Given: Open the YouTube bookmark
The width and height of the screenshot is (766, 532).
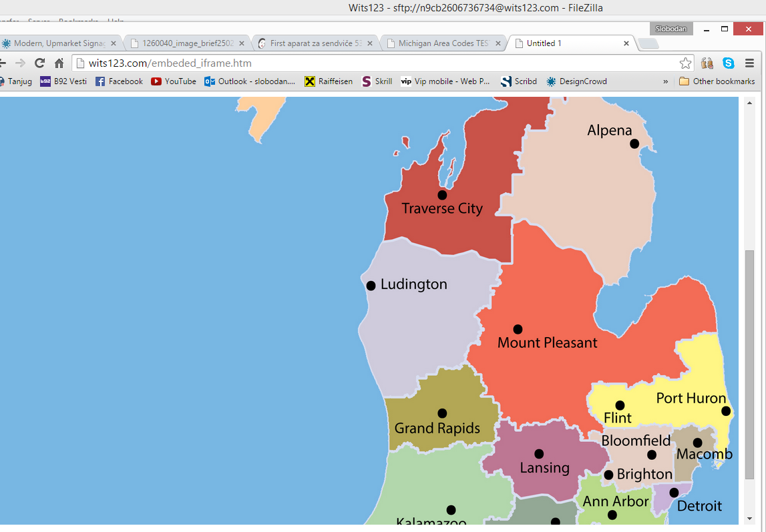Looking at the screenshot, I should coord(174,81).
